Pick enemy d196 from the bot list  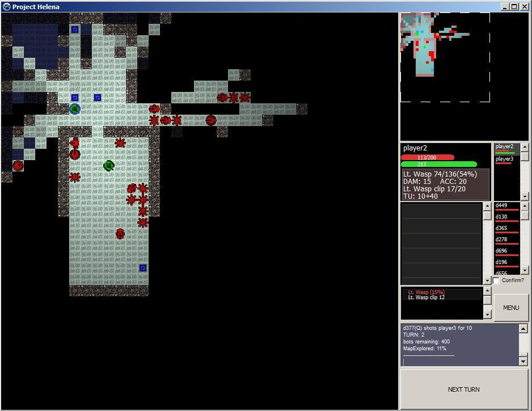[507, 263]
